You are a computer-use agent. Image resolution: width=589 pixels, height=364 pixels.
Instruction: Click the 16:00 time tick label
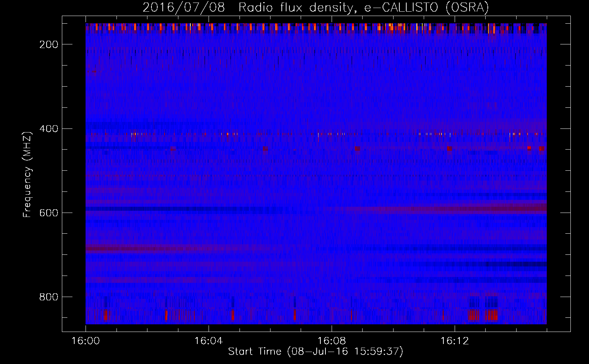pos(86,341)
